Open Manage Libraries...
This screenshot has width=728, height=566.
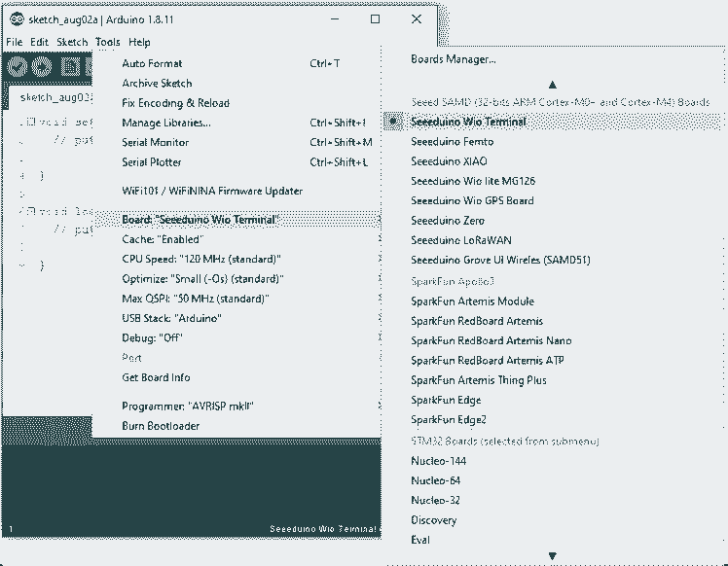pyautogui.click(x=237, y=123)
